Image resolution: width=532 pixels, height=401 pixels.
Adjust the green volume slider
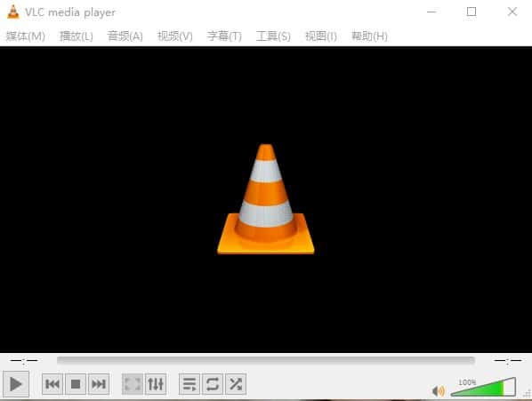(483, 387)
